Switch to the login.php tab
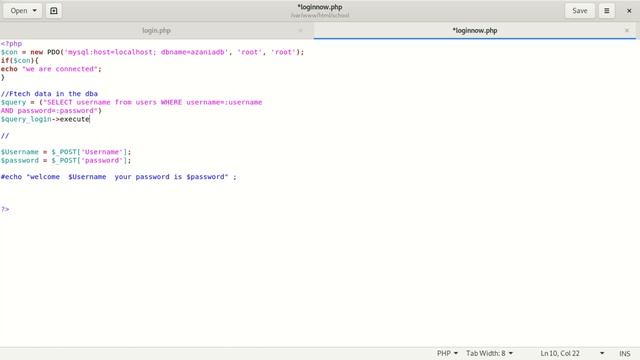 point(156,31)
